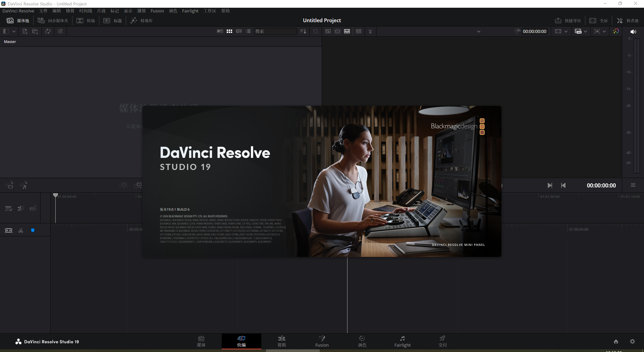Select the scissors split clip tool
Screen dimensions: 644x352
coord(21,230)
